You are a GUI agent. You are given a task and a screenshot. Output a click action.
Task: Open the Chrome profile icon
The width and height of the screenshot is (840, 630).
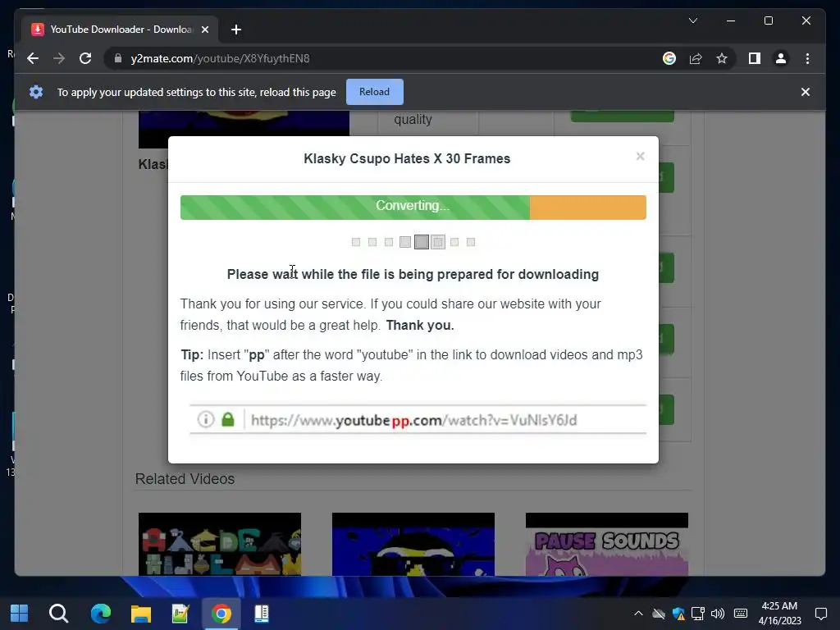[x=781, y=58]
